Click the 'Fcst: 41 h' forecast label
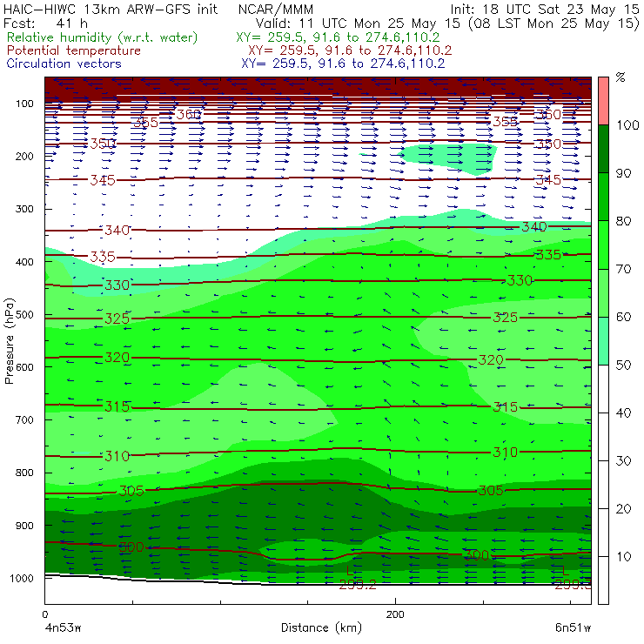Viewport: 644px width, 644px height. (45, 23)
